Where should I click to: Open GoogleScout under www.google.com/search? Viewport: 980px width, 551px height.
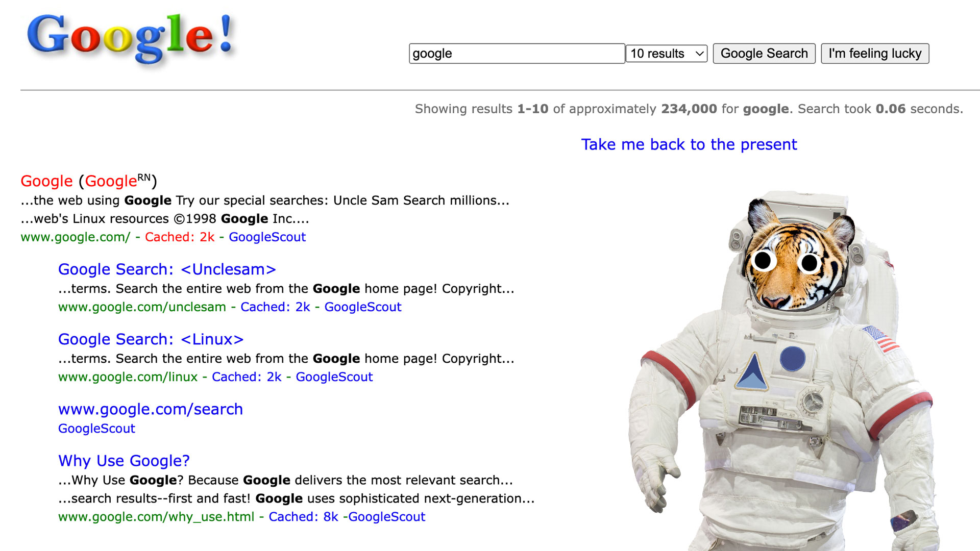point(96,429)
